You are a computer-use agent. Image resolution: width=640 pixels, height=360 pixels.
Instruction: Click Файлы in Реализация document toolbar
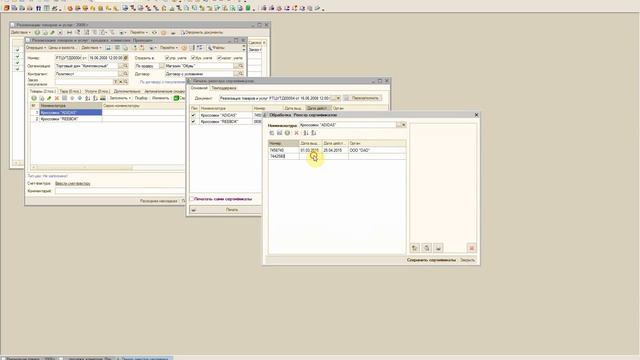[216, 48]
